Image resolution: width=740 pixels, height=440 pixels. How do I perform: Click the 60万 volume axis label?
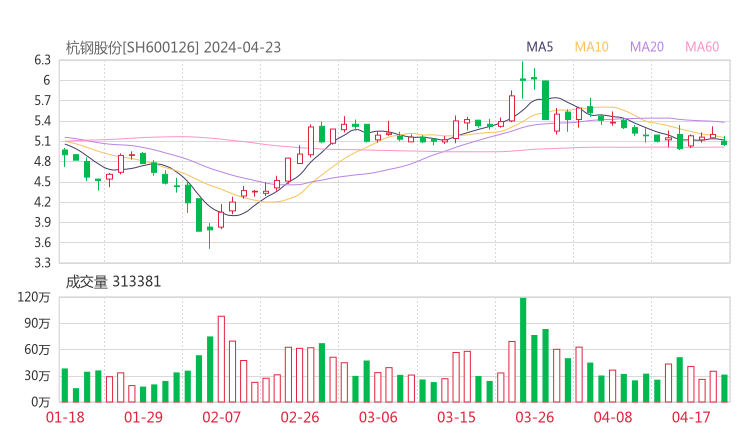point(37,350)
